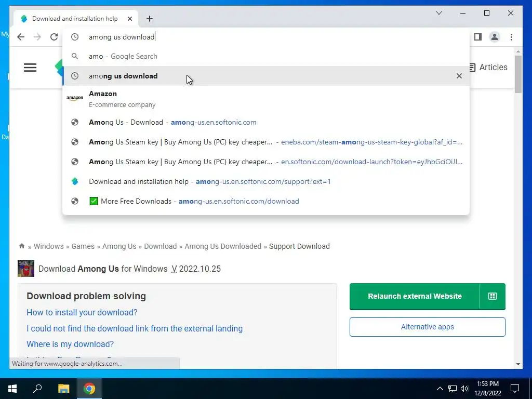The height and width of the screenshot is (399, 532).
Task: Select the Download and installation help tab
Action: pos(75,19)
